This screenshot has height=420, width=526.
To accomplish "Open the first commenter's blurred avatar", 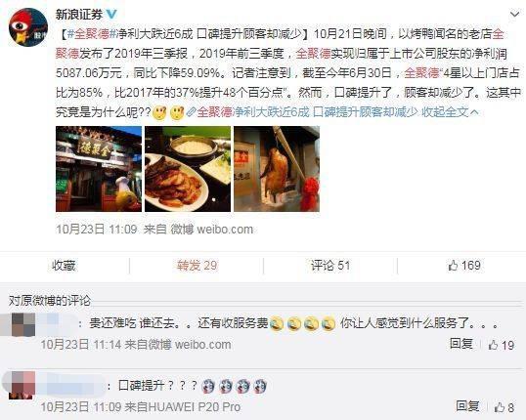I will point(23,324).
